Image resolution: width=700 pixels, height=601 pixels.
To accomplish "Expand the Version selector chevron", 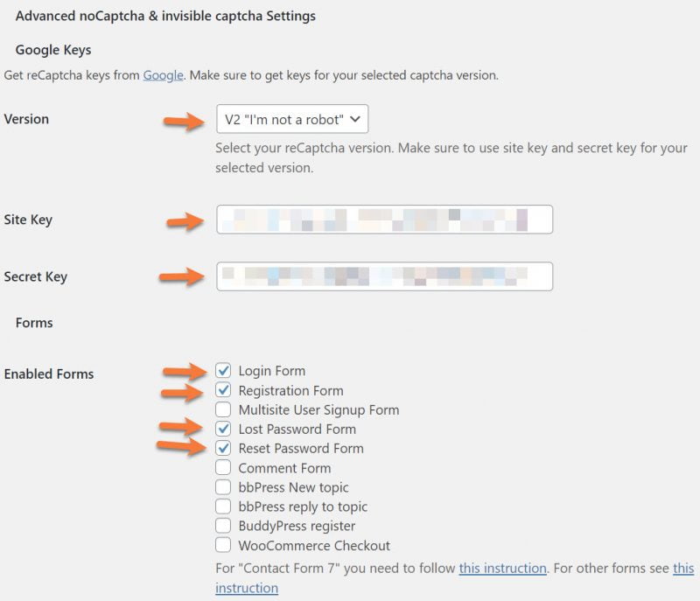I will 354,120.
